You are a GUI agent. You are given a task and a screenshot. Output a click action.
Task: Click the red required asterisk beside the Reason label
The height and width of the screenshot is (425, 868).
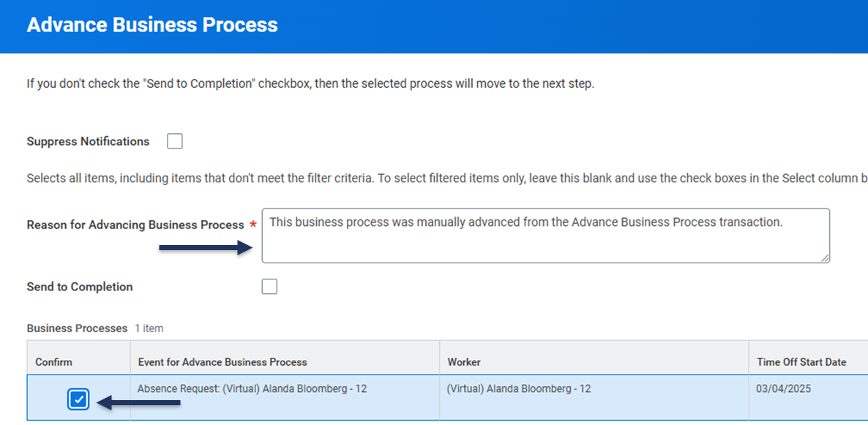pos(253,225)
